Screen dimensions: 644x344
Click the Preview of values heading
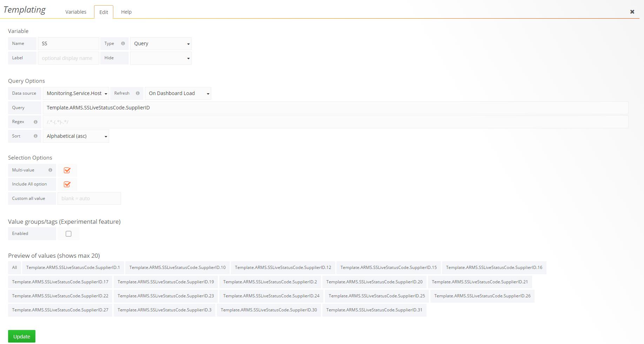pos(54,256)
